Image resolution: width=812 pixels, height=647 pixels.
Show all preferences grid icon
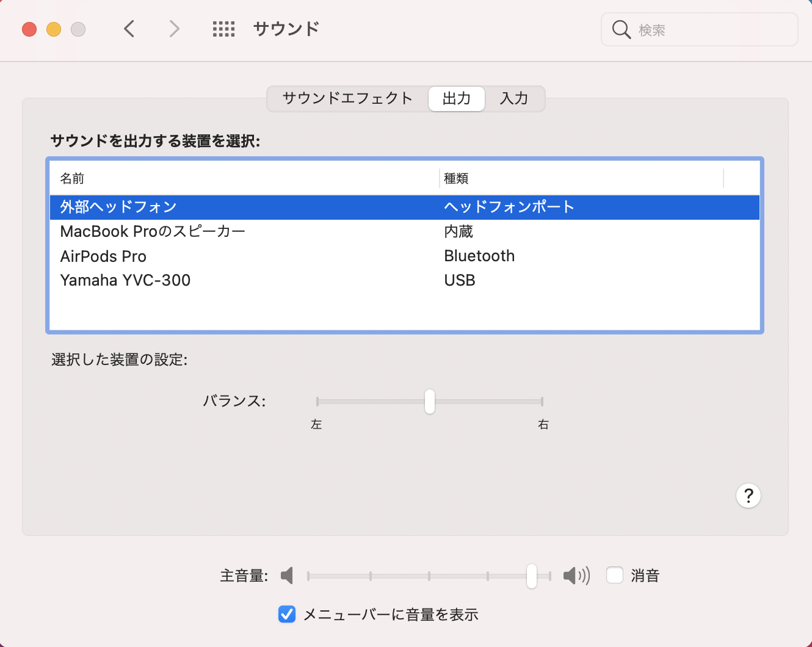coord(223,29)
